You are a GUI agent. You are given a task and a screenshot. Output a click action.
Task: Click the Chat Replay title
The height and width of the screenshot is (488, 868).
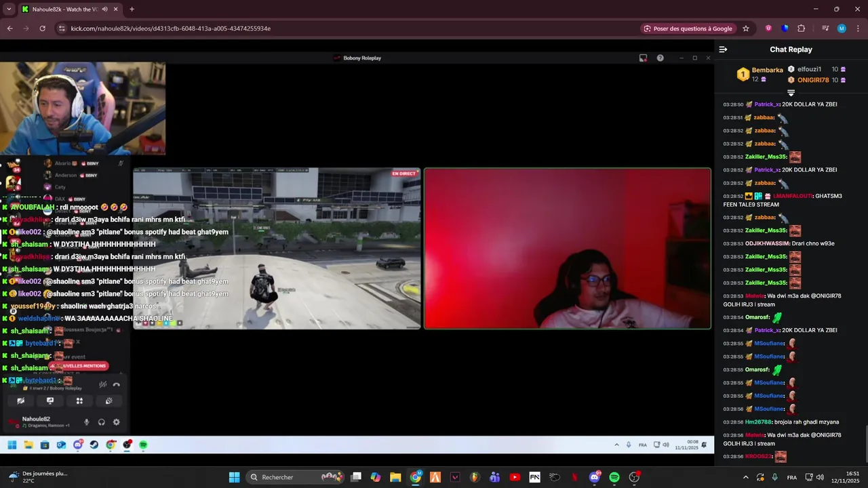point(791,49)
